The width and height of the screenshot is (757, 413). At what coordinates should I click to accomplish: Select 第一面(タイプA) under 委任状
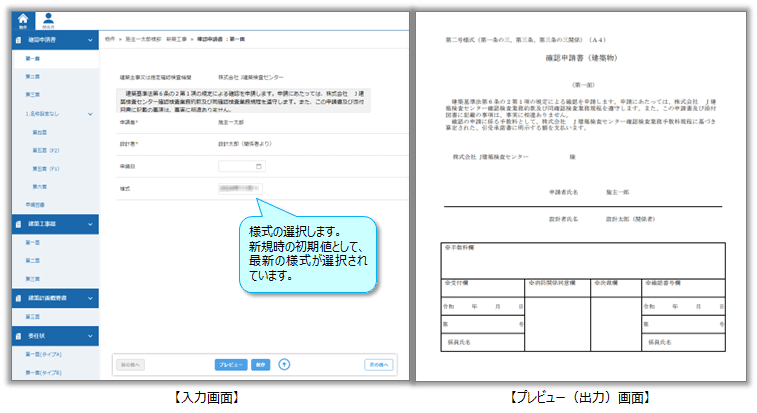(43, 355)
